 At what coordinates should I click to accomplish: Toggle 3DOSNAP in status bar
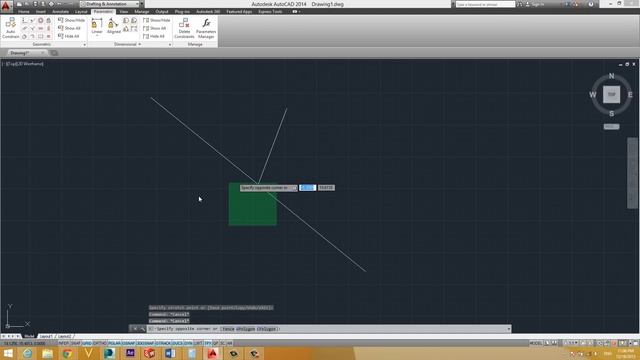tap(145, 344)
